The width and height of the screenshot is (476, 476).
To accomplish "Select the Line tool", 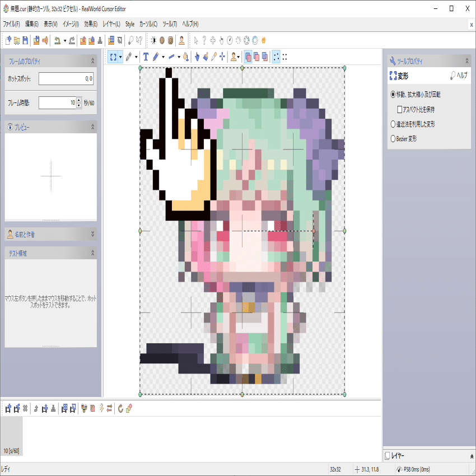I will tap(171, 57).
